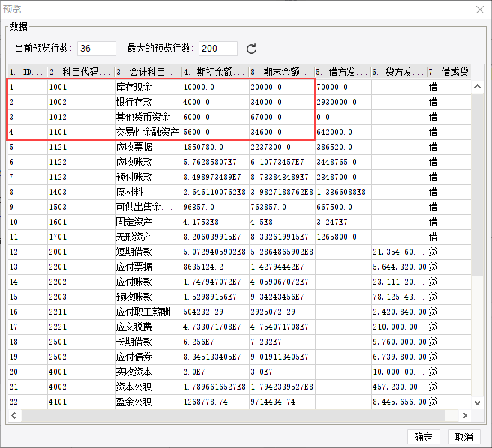Select the 贷方发 column header

click(399, 72)
